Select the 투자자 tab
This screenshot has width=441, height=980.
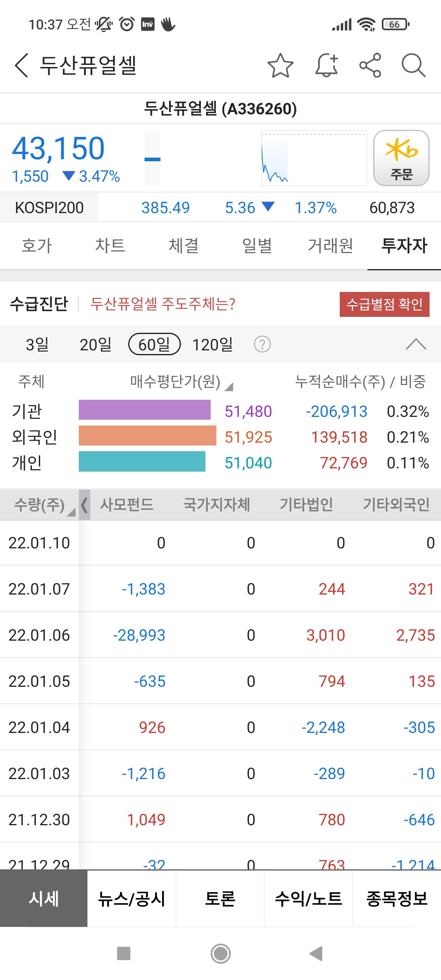tap(404, 245)
